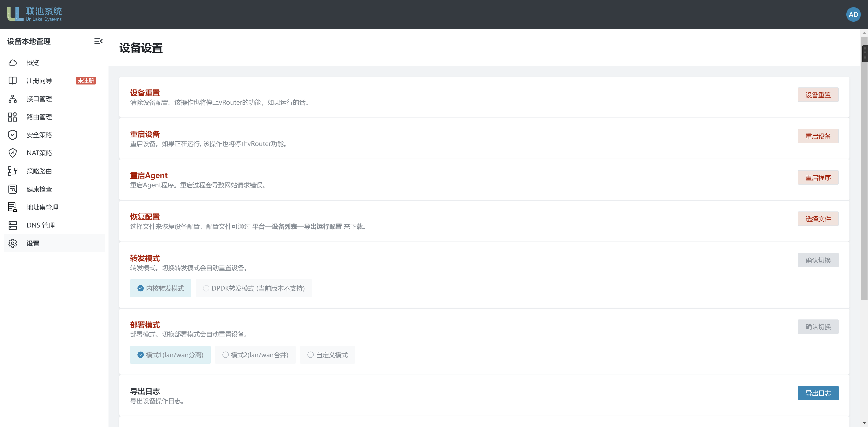
Task: Open the 注册向导 menu item
Action: coord(54,80)
